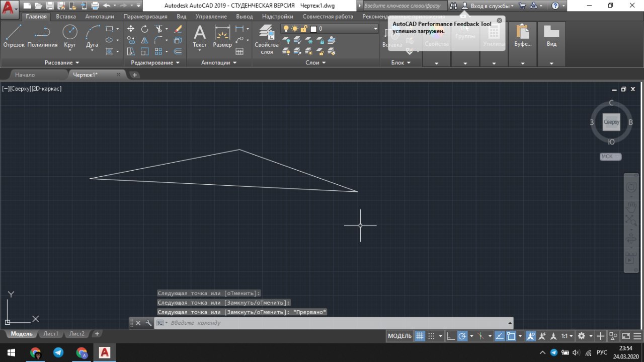This screenshot has height=362, width=644.
Task: Switch to the Вставка ribbon tab
Action: 66,17
